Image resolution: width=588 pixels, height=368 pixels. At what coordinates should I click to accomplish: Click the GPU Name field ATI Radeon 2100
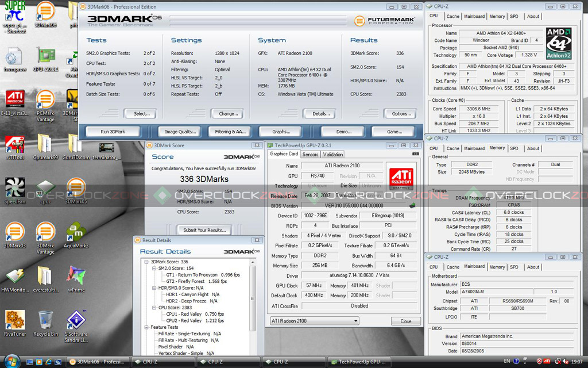click(342, 166)
